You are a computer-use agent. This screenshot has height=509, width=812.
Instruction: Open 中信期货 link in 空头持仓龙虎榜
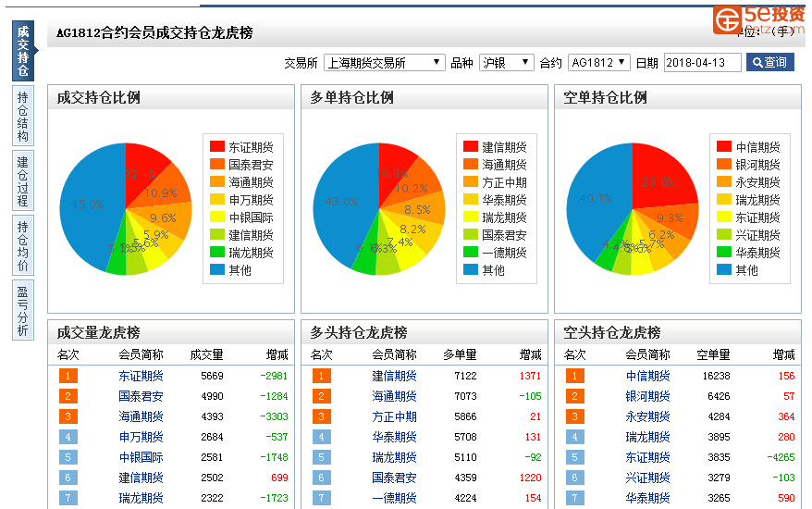click(x=647, y=376)
